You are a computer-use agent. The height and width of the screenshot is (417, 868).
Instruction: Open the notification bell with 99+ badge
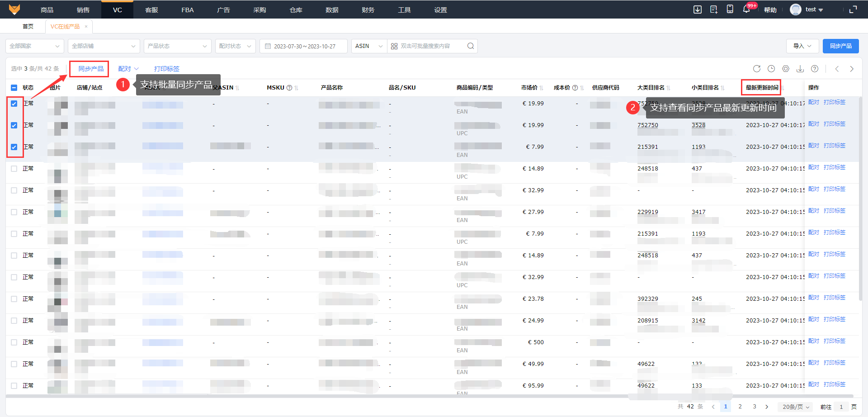coord(746,9)
